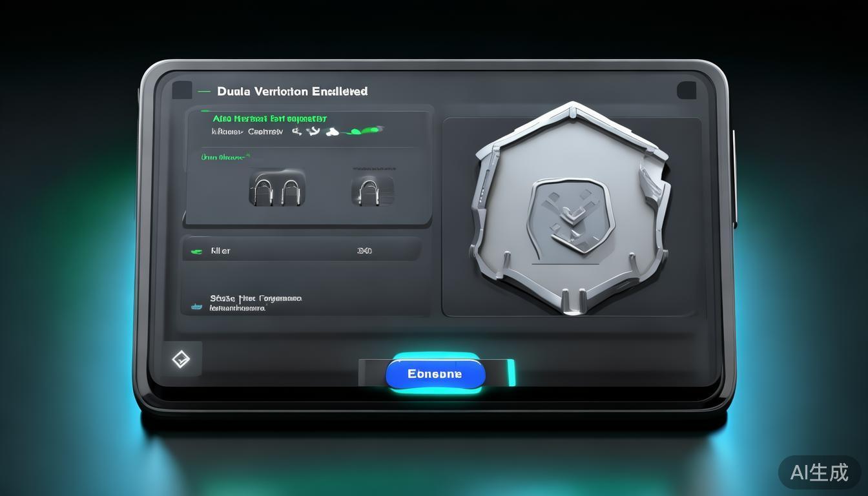Select the Duala Verriotion Enallered header title
Viewport: 868px width, 496px height.
click(292, 92)
